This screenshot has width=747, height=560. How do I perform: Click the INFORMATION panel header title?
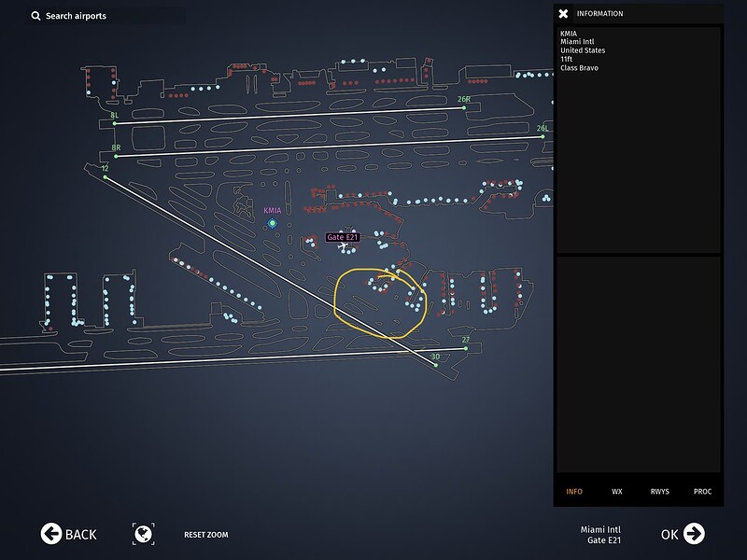pyautogui.click(x=599, y=13)
